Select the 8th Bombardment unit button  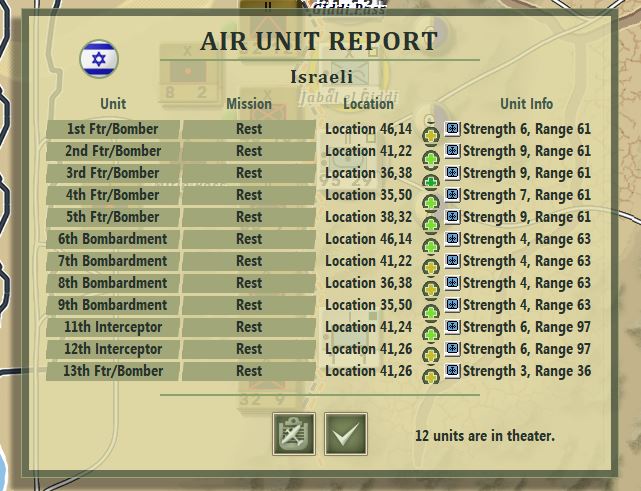pos(113,284)
